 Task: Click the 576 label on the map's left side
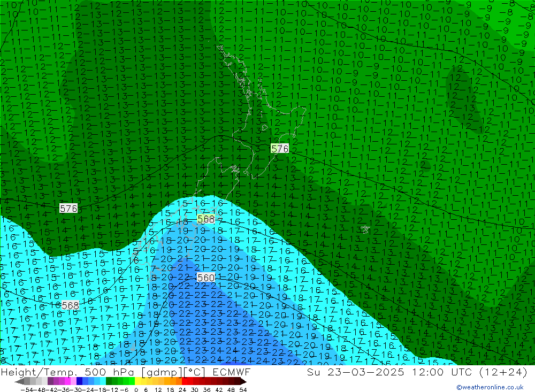[x=68, y=209]
